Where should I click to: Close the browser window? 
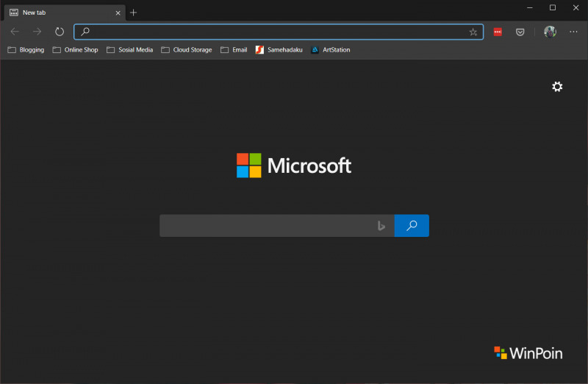[x=576, y=7]
